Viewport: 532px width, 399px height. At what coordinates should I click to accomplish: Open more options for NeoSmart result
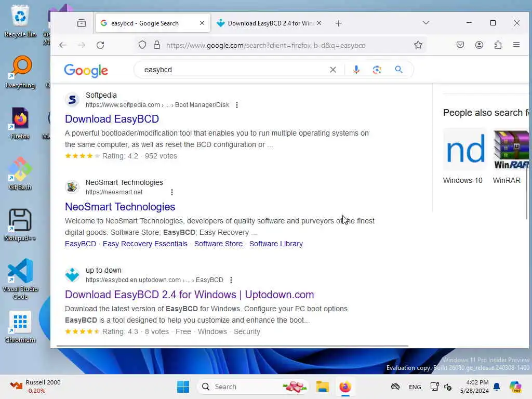pos(172,192)
